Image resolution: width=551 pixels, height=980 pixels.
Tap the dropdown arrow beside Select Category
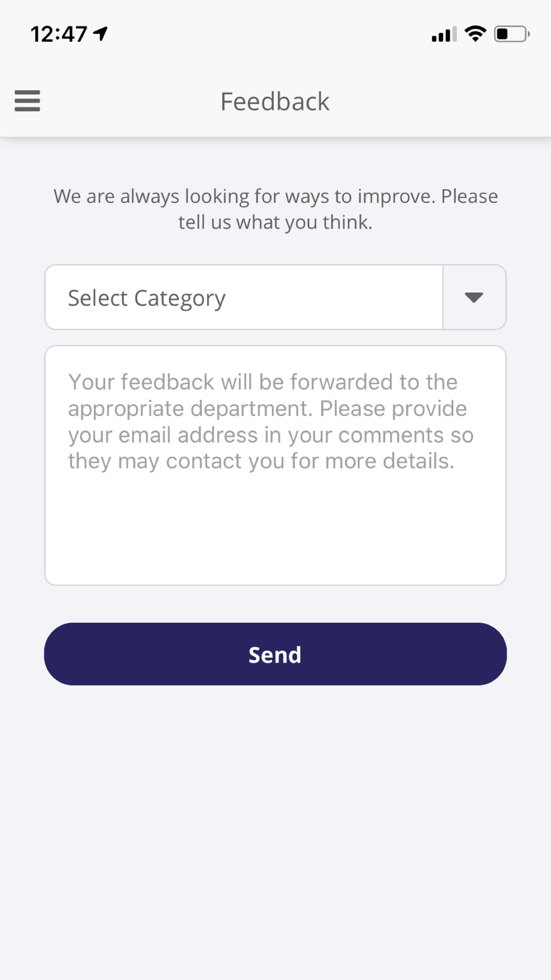pyautogui.click(x=474, y=298)
